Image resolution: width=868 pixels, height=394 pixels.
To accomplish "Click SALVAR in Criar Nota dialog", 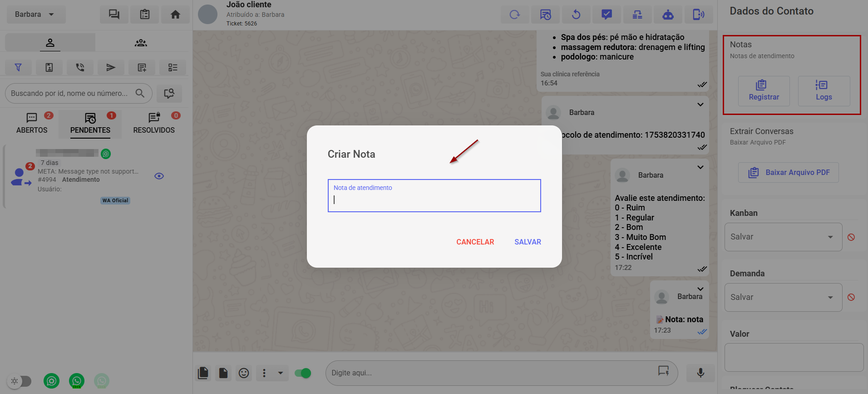I will tap(528, 242).
